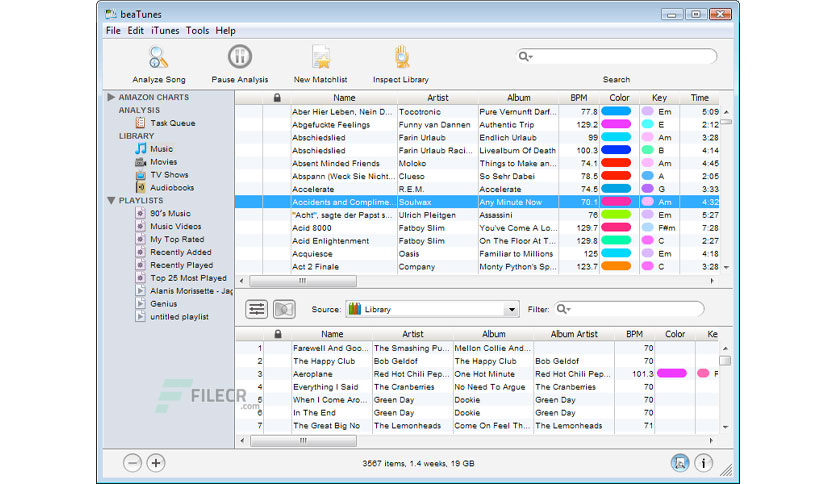Sort upper table by BPM column
836x484 pixels.
click(578, 98)
